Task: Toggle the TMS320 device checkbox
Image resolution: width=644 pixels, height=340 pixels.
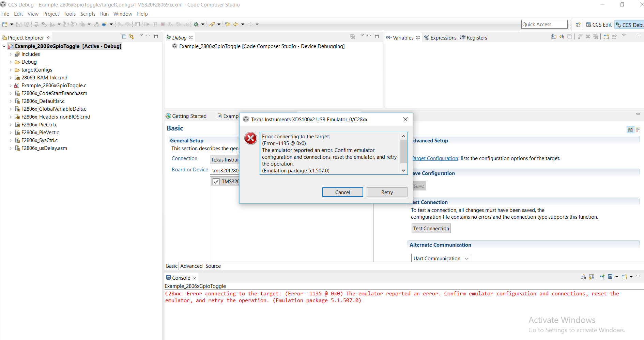Action: tap(216, 181)
